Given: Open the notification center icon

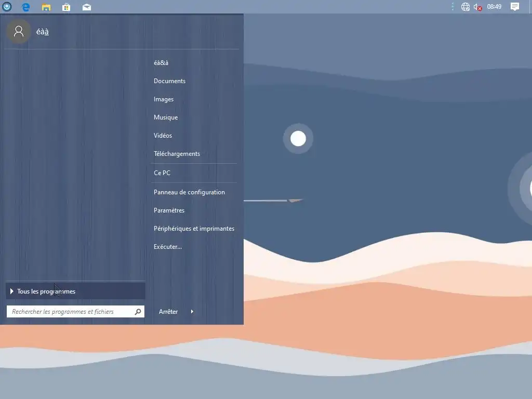Looking at the screenshot, I should (515, 7).
